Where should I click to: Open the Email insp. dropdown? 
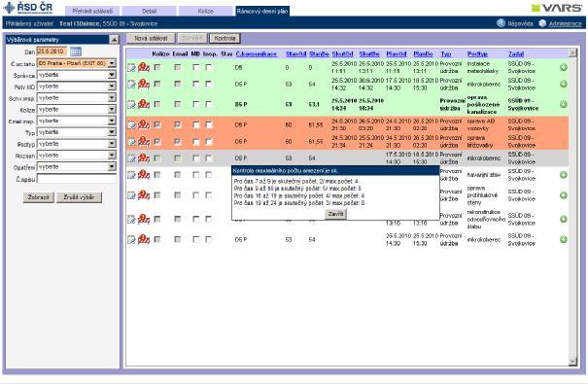(x=112, y=122)
